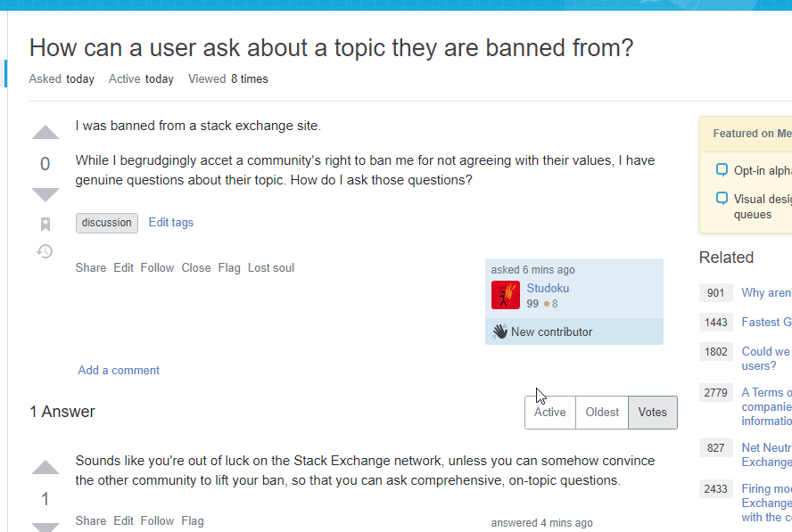Toggle the bookmark on the question
792x532 pixels.
pos(45,224)
